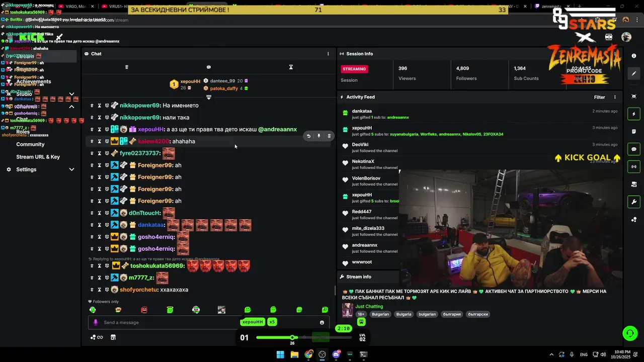
Task: Open OBS Studio from taskbar
Action: click(x=322, y=354)
